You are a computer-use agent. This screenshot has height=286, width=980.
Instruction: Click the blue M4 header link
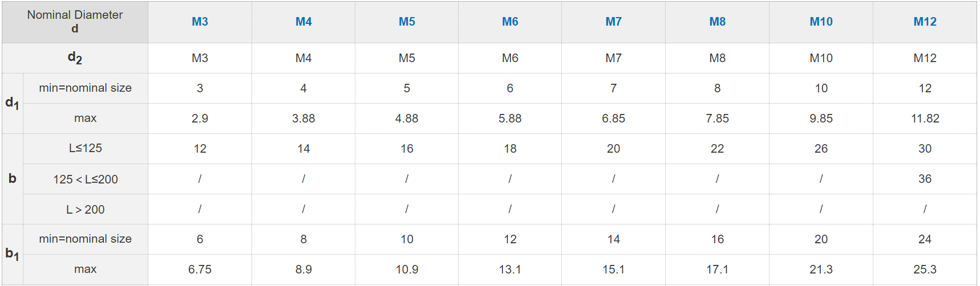(303, 22)
